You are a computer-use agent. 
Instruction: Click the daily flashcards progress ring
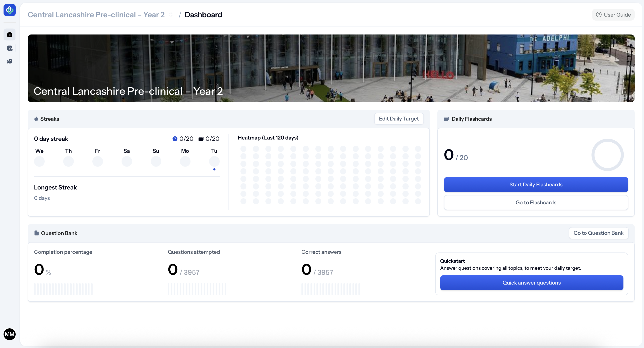point(607,155)
